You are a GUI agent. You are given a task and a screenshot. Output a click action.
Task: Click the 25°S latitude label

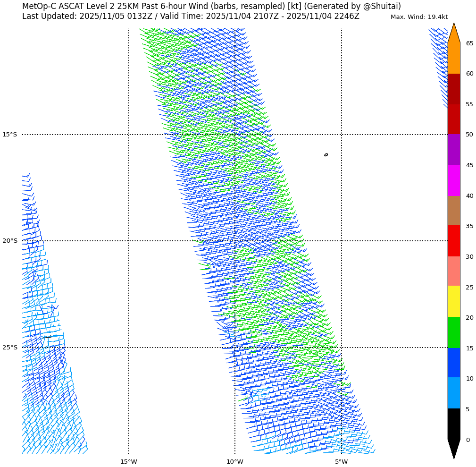pyautogui.click(x=9, y=348)
